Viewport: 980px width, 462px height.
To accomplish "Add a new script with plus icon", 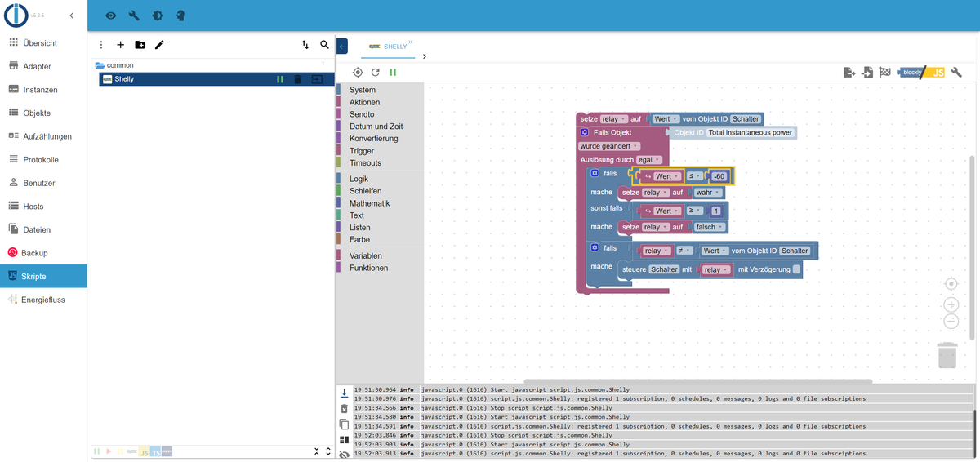I will pos(120,45).
